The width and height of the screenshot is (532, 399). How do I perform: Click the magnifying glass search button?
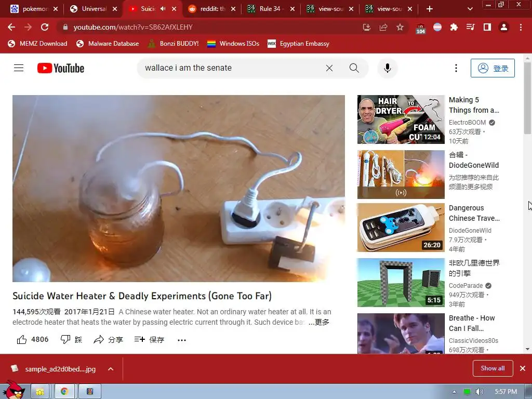354,68
